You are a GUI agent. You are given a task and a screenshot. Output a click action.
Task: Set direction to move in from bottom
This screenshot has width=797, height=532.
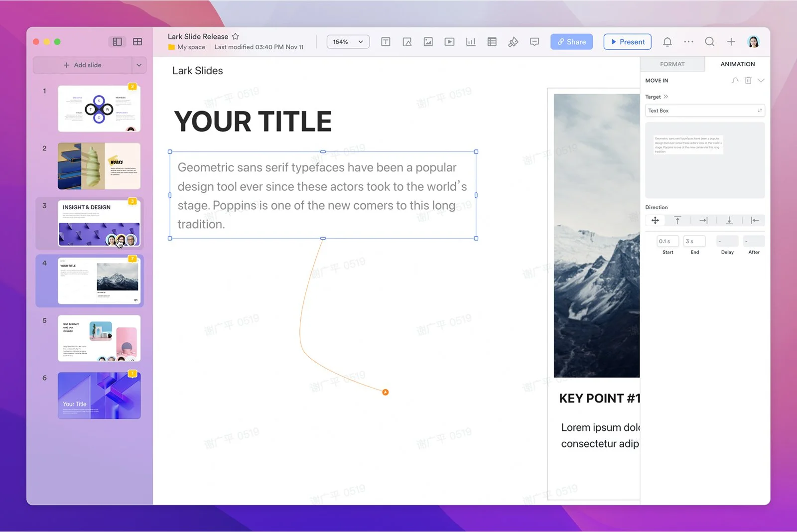[729, 220]
